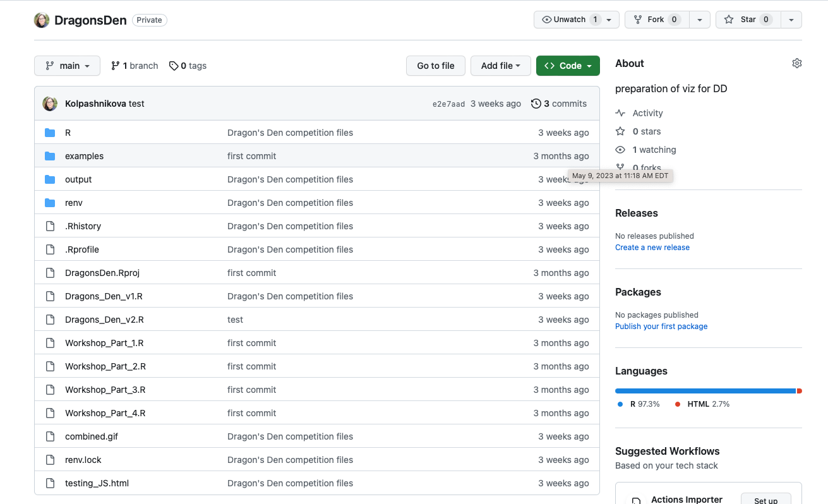Image resolution: width=828 pixels, height=504 pixels.
Task: Click the examples folder icon
Action: (x=51, y=156)
